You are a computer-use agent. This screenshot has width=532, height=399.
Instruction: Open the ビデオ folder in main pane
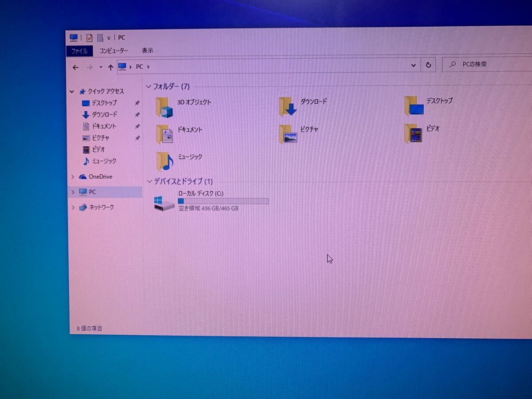422,133
